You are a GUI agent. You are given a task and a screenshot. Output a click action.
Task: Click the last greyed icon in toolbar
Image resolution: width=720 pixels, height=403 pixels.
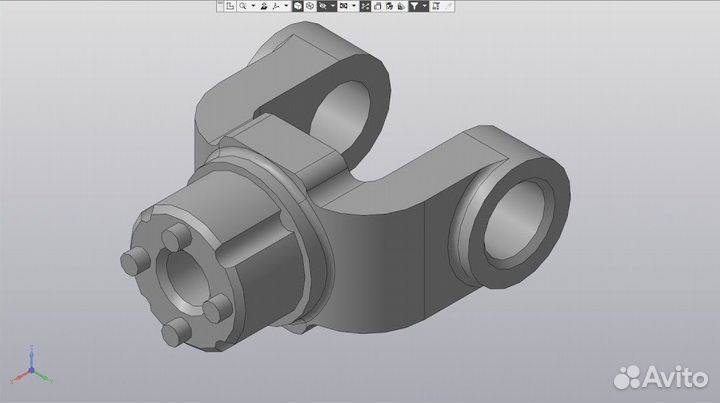click(446, 6)
